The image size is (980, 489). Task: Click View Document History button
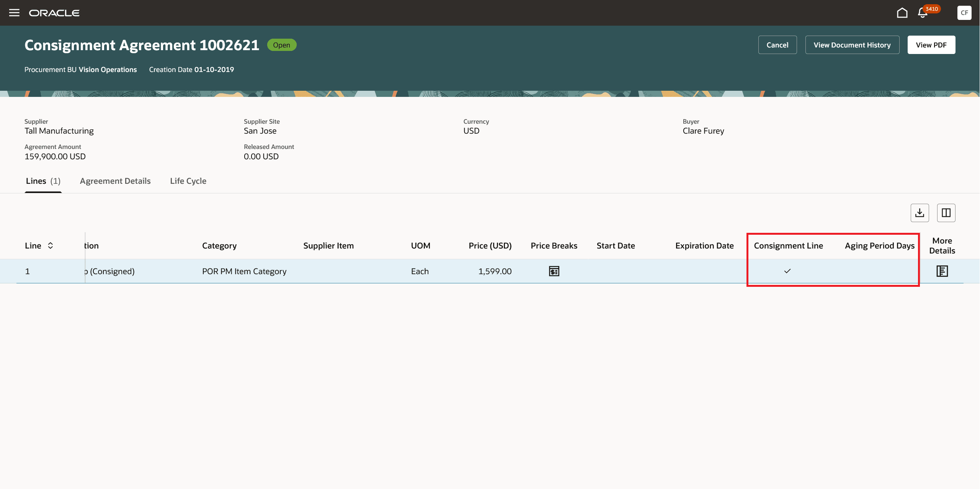click(x=852, y=45)
